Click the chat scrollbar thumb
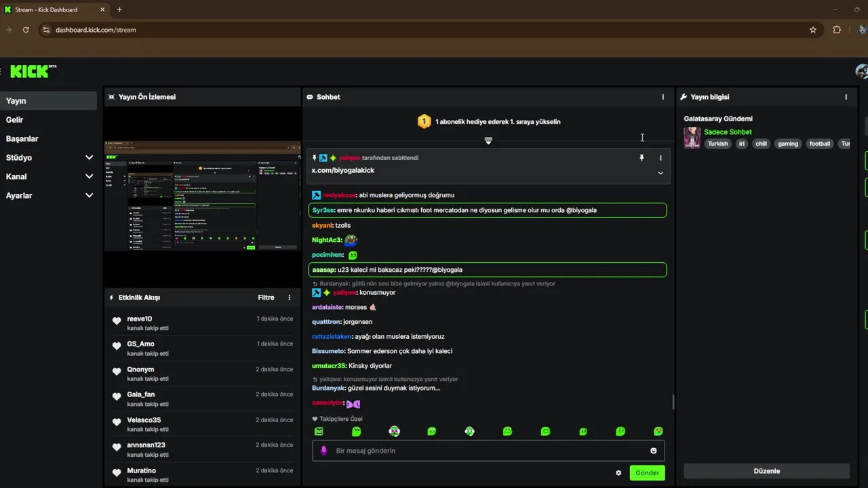The image size is (868, 488). pyautogui.click(x=673, y=402)
